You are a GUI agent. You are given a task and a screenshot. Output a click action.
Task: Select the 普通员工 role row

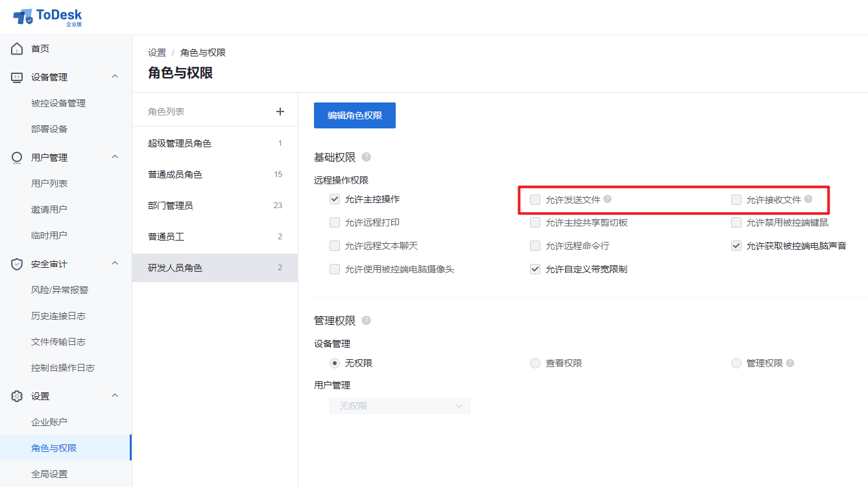(215, 237)
